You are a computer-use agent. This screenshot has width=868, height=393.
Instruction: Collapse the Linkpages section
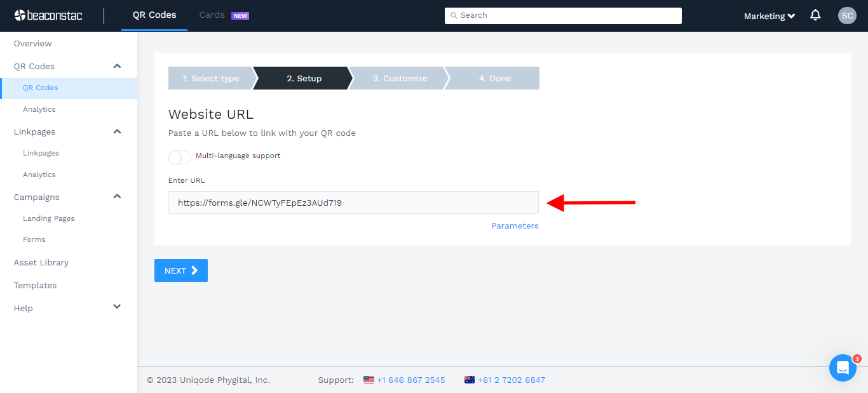tap(117, 131)
